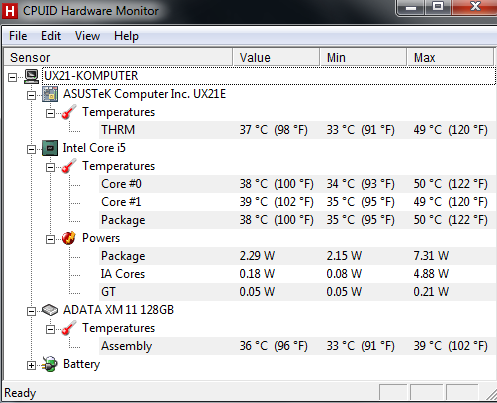This screenshot has width=497, height=403.
Task: Click the computer icon beside UX21-KOMPUTER
Action: 32,76
